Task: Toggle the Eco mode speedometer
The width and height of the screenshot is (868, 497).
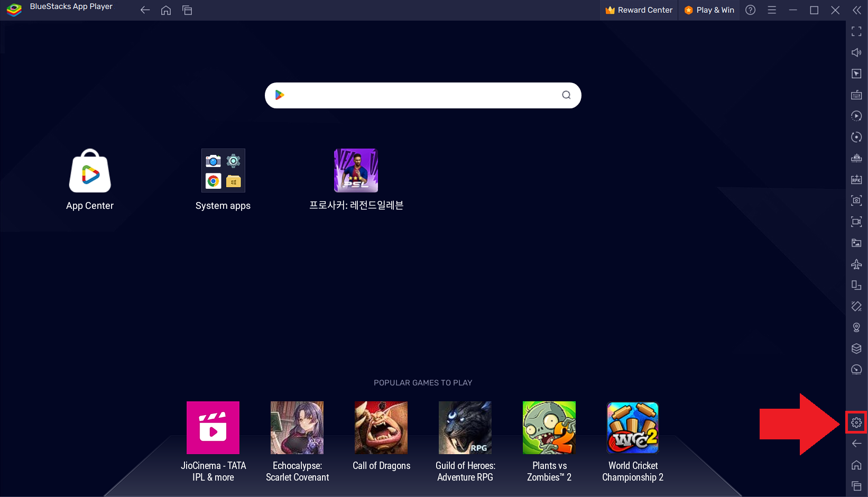Action: click(x=856, y=370)
